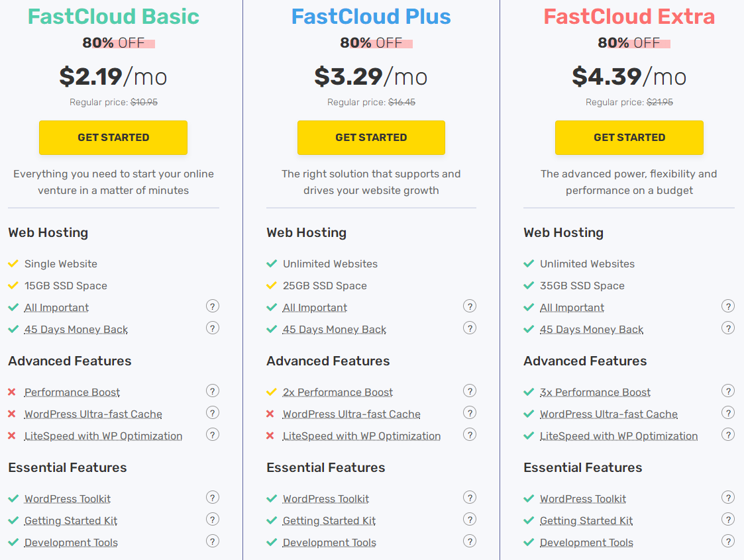Open help icon for Plus 2x Performance Boost
Image resolution: width=744 pixels, height=560 pixels.
pyautogui.click(x=470, y=391)
